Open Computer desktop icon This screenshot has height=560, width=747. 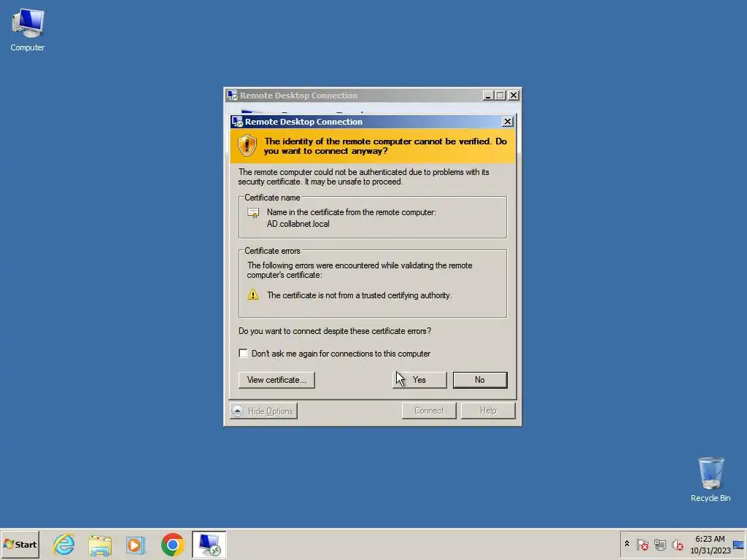[x=28, y=29]
